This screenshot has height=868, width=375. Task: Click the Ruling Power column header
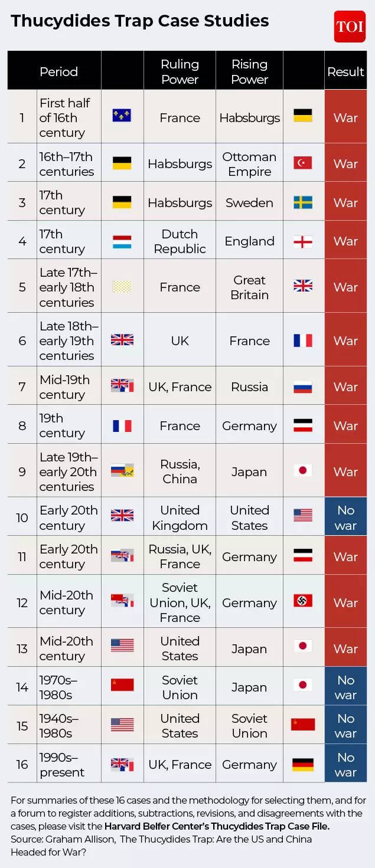coord(180,71)
